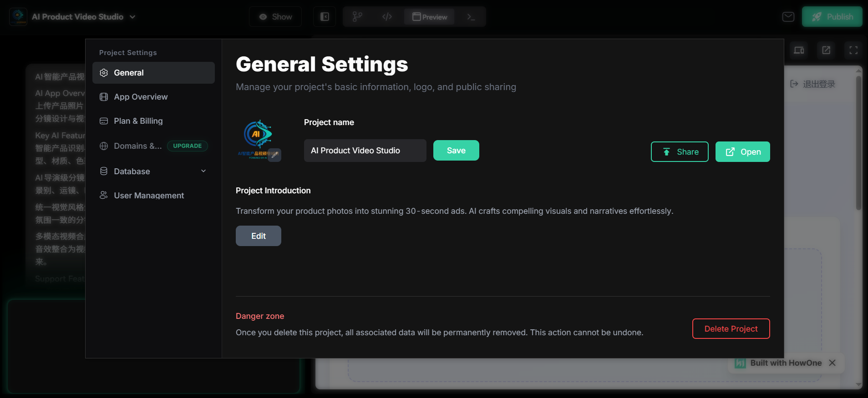Select App Overview in settings sidebar

tap(141, 97)
